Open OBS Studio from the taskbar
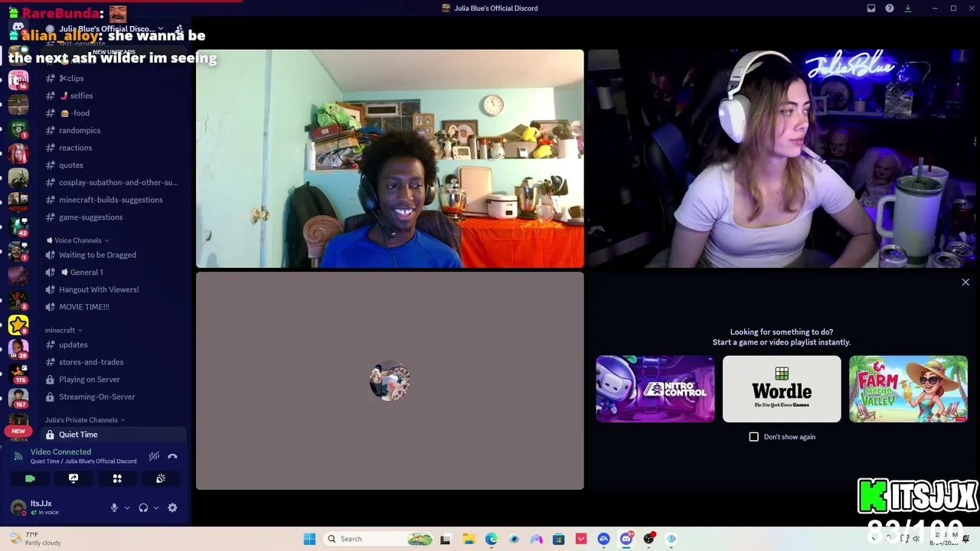This screenshot has width=980, height=551. 649,539
